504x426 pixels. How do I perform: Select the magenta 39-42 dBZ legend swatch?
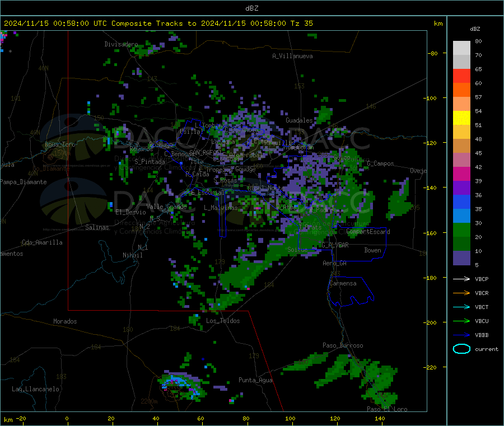click(x=461, y=174)
